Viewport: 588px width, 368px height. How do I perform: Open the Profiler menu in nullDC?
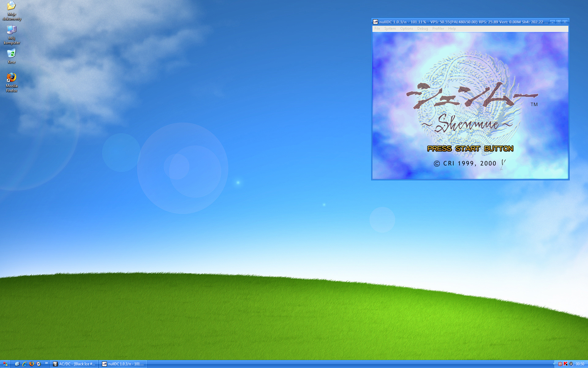coord(438,29)
